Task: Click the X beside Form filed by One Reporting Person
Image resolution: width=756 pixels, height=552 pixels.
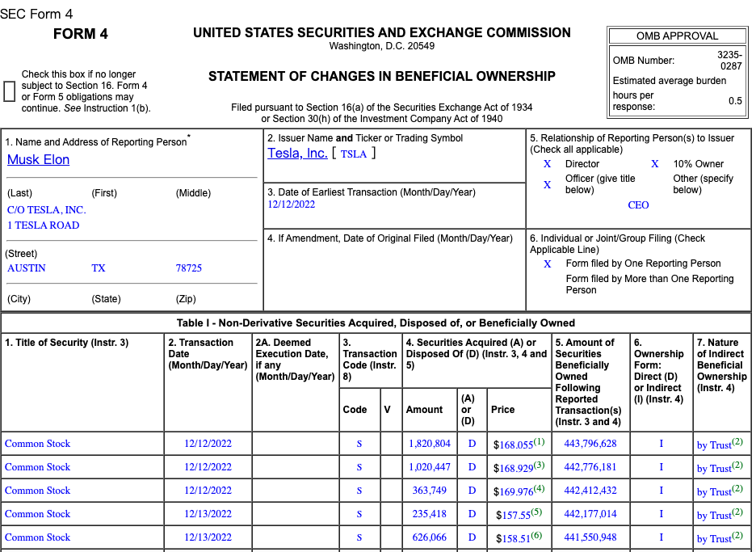Action: (548, 264)
